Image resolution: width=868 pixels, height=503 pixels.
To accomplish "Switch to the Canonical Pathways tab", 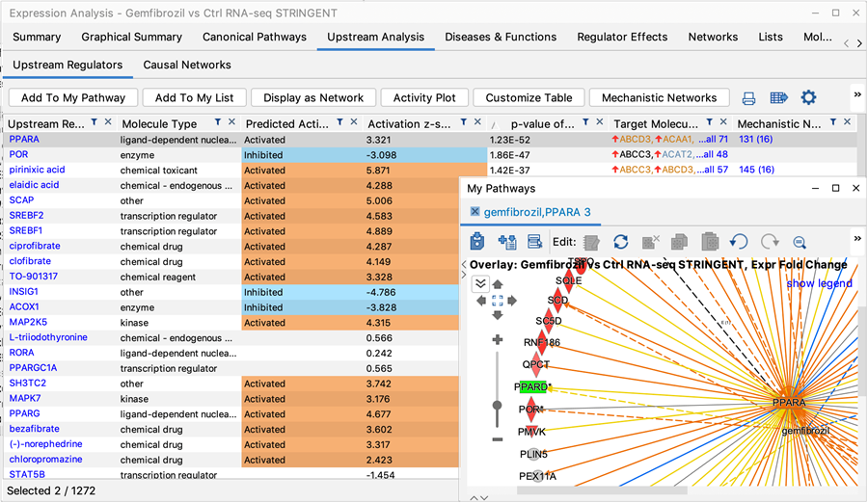I will coord(255,37).
